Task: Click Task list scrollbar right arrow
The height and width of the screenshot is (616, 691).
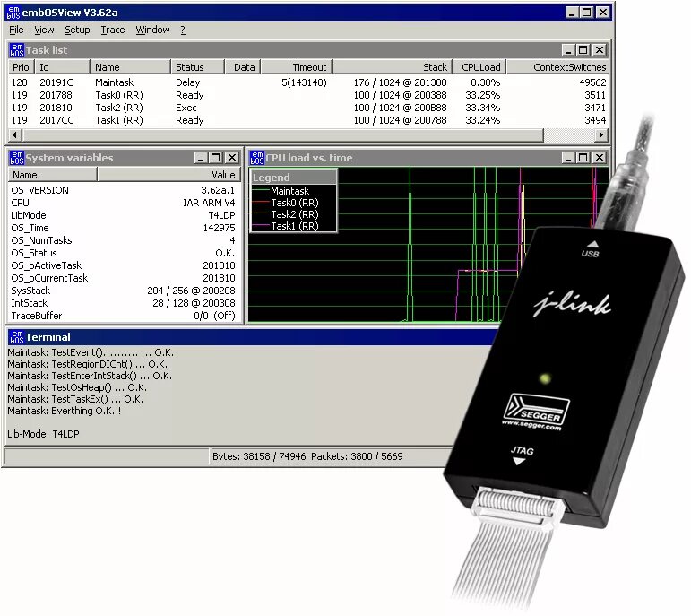Action: click(x=601, y=134)
